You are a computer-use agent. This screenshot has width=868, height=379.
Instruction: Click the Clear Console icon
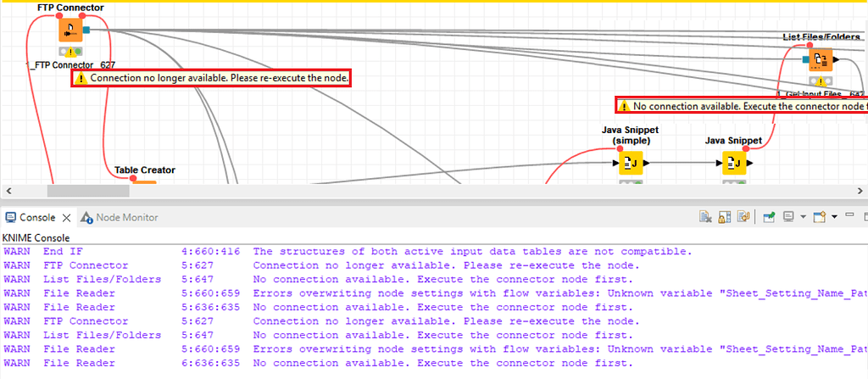pos(704,217)
